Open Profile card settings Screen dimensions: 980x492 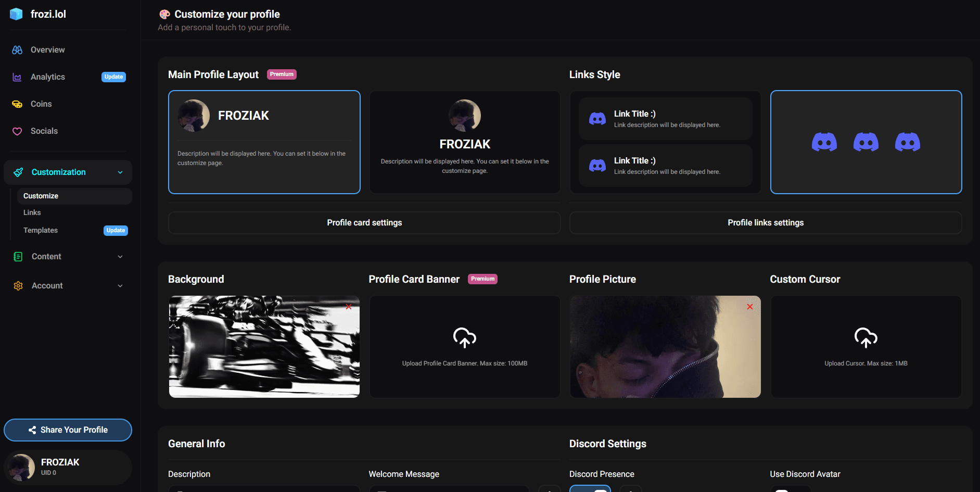(364, 222)
